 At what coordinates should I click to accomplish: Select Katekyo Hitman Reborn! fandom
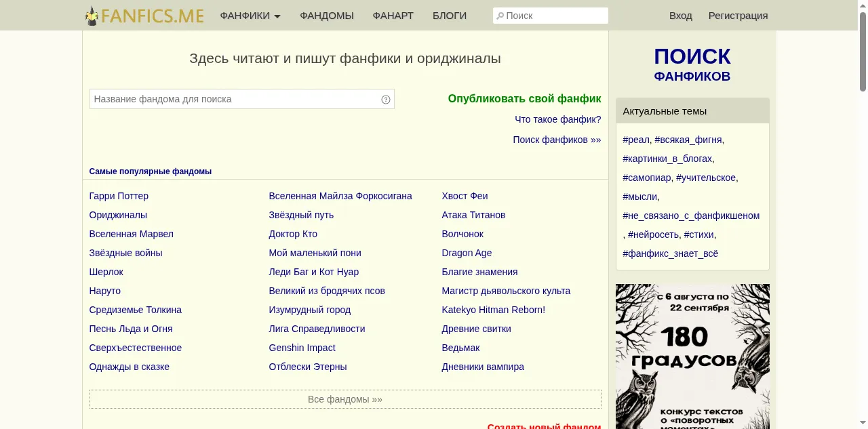[x=494, y=310]
